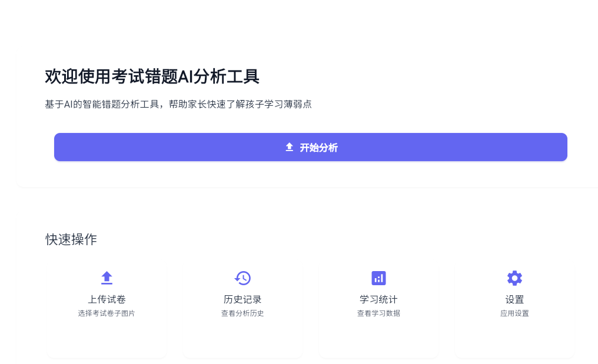Click the upload icon above 上传试卷

click(107, 278)
